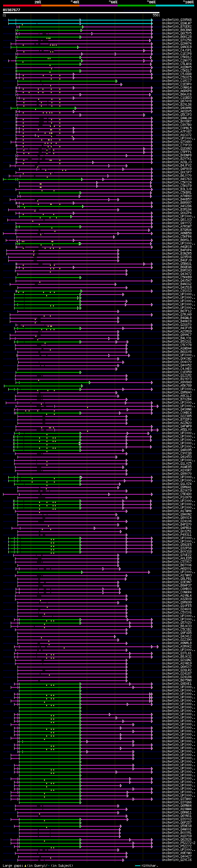This screenshot has height=868, width=197.
Task: Select hit label UniRef100_Q6MN64
Action: pyautogui.click(x=176, y=805)
